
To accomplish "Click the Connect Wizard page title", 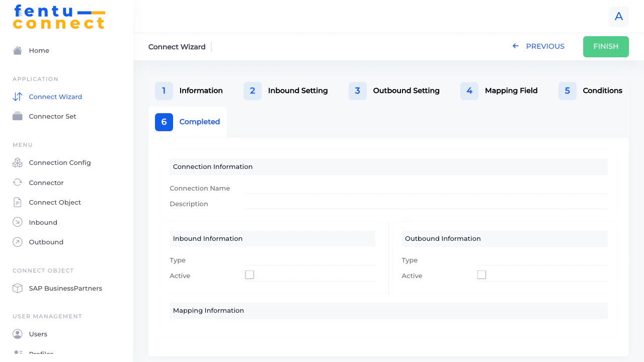I will tap(177, 47).
